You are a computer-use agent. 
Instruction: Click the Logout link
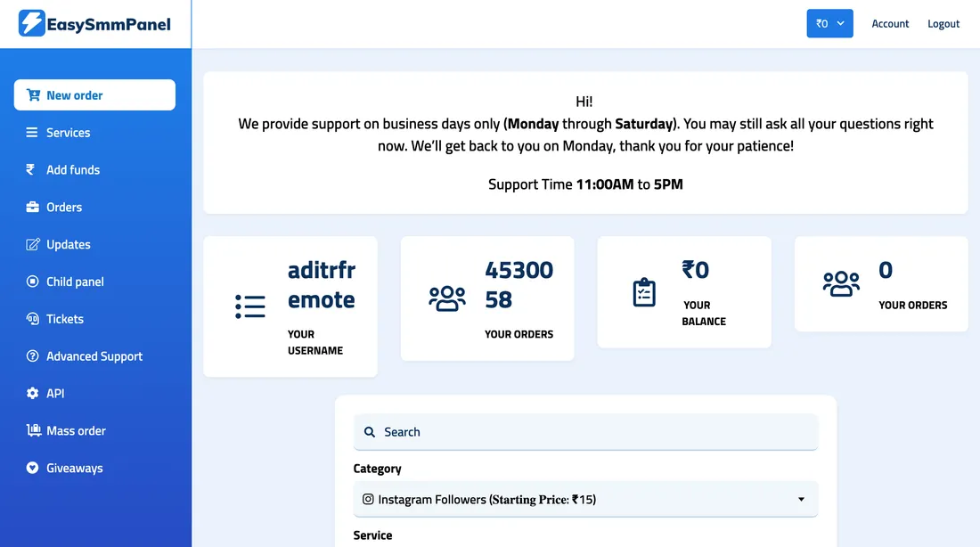(943, 23)
